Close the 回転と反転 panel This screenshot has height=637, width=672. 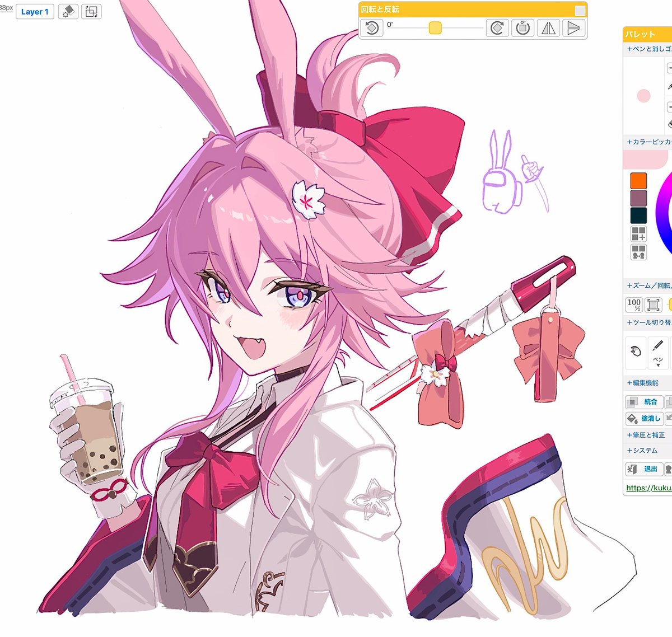[x=580, y=10]
